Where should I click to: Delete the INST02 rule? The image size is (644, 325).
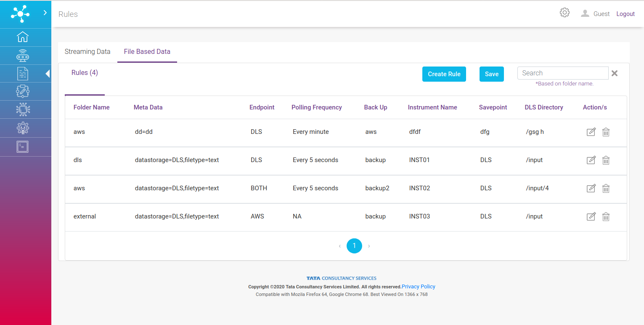606,188
